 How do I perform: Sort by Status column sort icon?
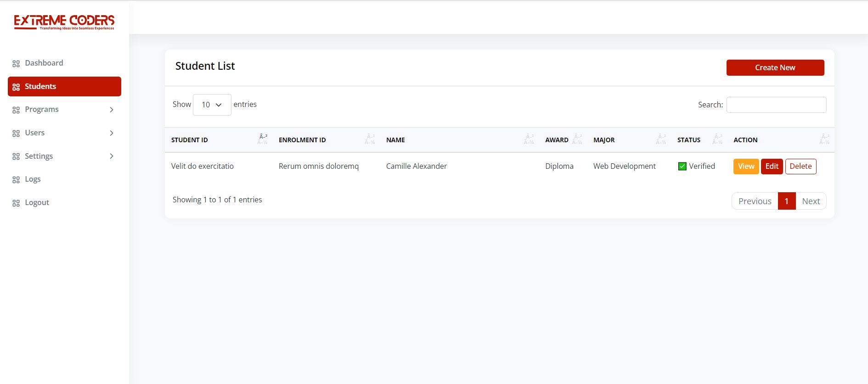coord(717,139)
